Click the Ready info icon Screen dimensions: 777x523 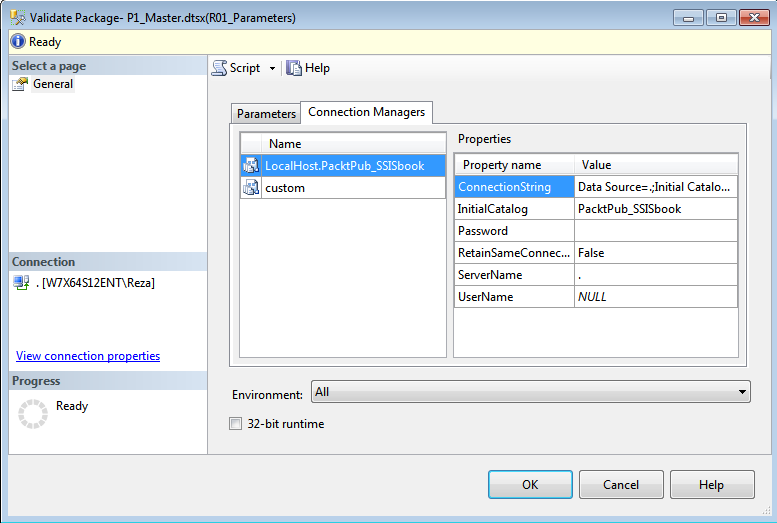18,42
